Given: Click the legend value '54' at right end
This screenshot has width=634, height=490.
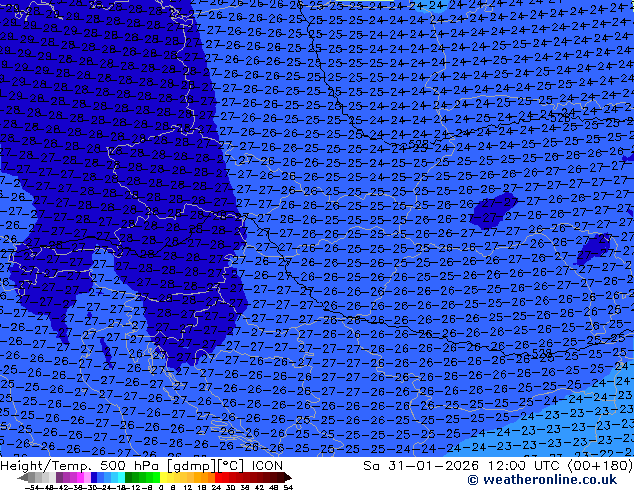Looking at the screenshot, I should [288, 487].
